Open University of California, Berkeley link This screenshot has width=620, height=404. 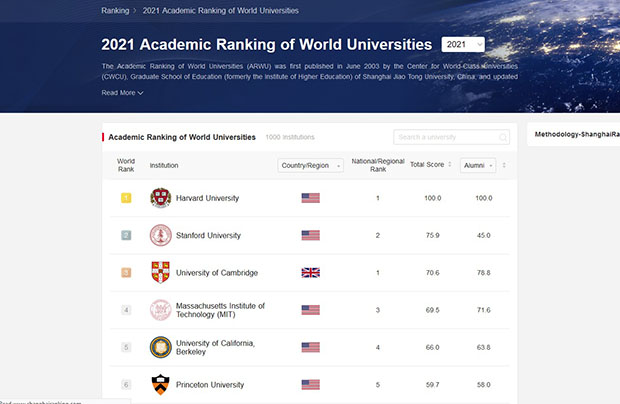point(215,347)
